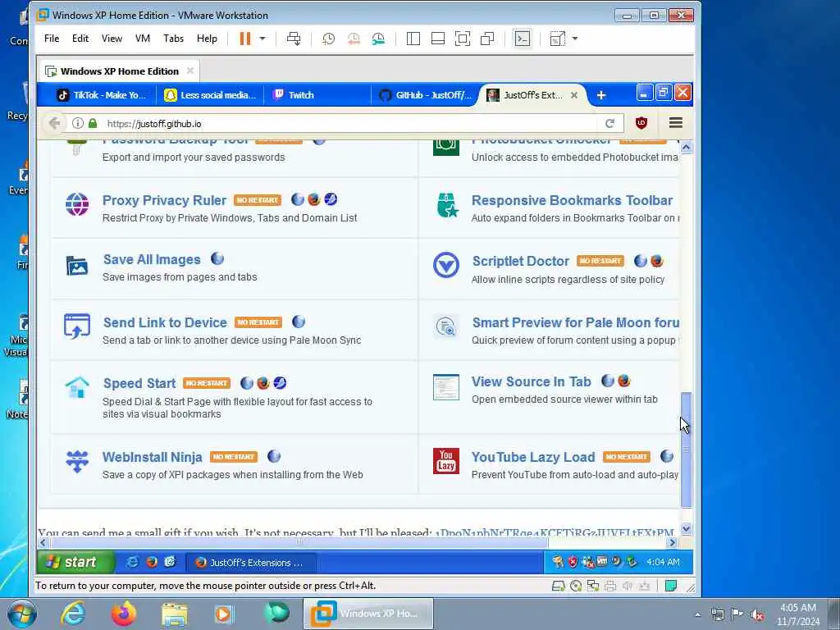840x630 pixels.
Task: Click the stretch guest display icon
Action: 558,39
